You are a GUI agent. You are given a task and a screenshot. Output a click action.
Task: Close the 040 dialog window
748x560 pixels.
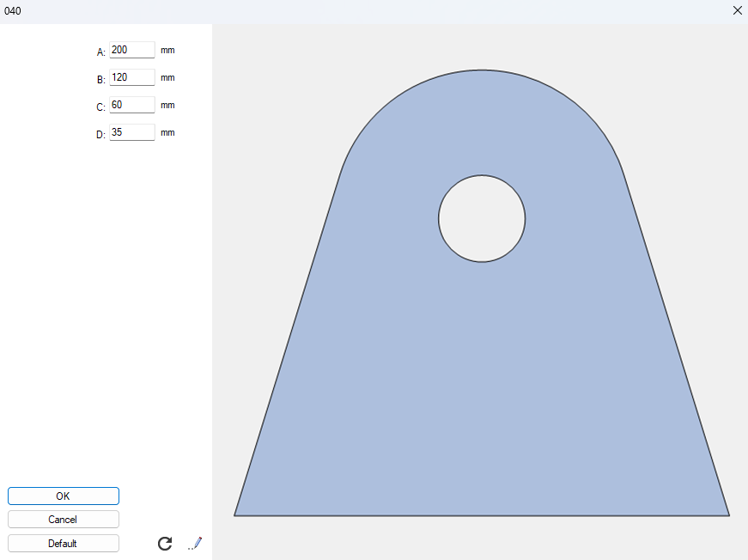[x=737, y=10]
